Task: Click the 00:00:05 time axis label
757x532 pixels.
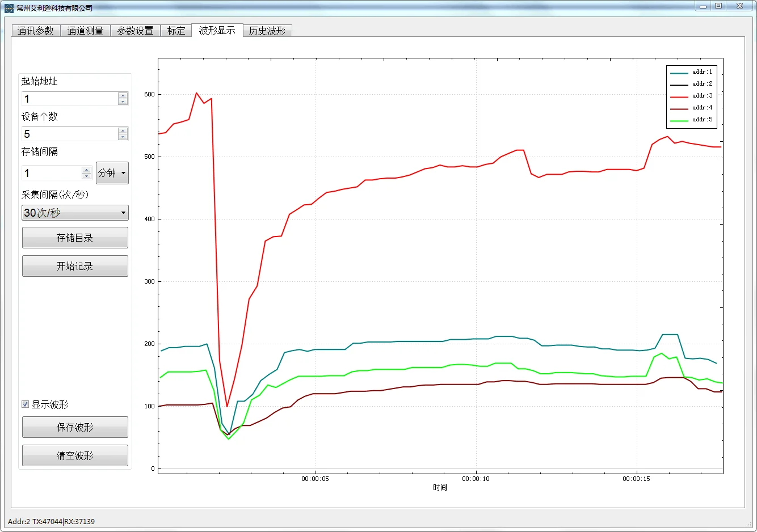Action: [315, 479]
